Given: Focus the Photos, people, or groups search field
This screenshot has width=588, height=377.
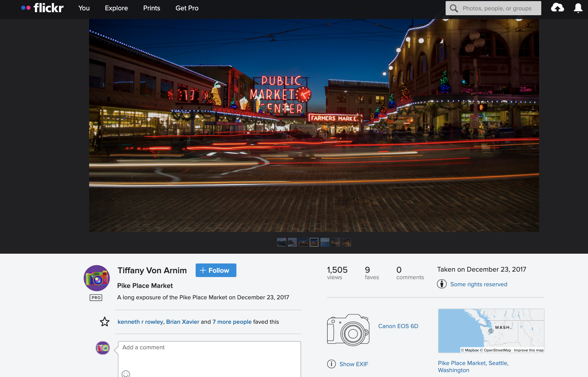Looking at the screenshot, I should 493,8.
